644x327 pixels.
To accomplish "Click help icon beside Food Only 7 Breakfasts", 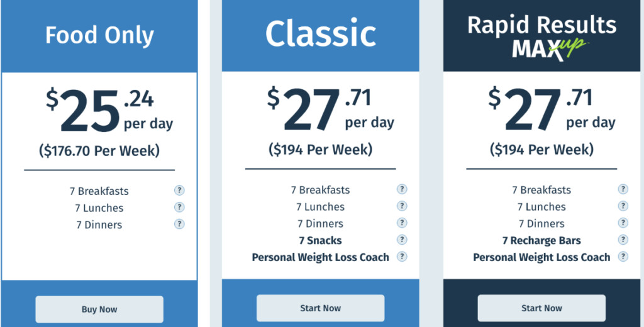I will (179, 190).
